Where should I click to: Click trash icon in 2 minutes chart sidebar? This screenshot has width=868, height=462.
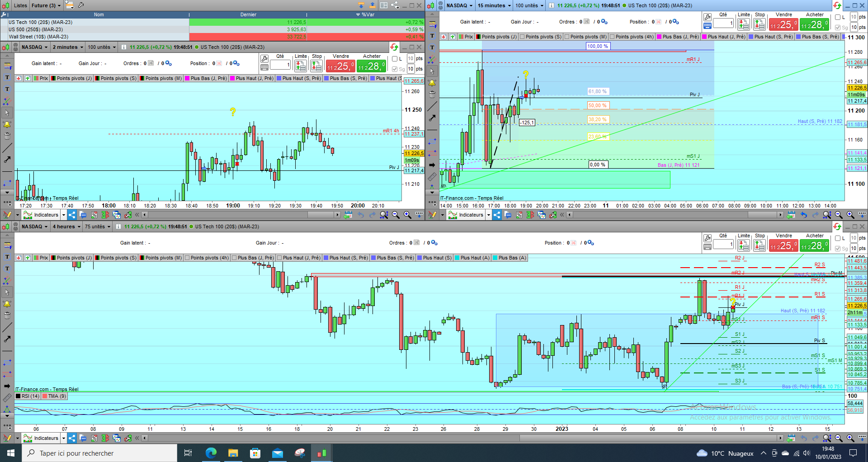pos(7,136)
